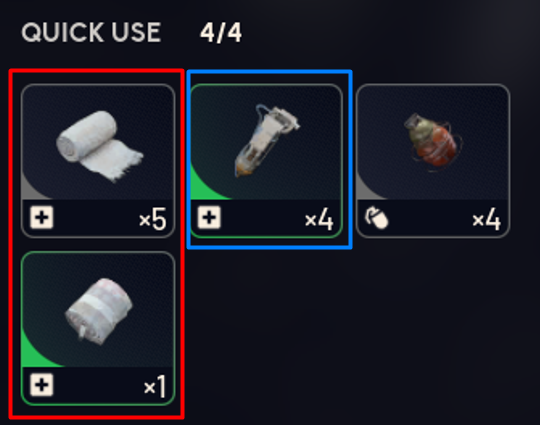Click the x4 stack count on the syringe
The width and height of the screenshot is (540, 425).
(319, 219)
